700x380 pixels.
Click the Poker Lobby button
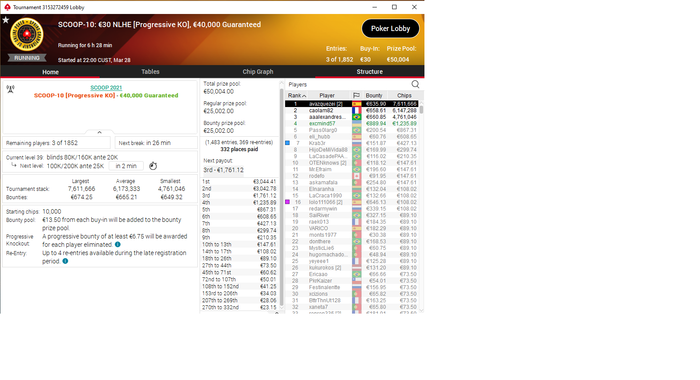point(391,29)
